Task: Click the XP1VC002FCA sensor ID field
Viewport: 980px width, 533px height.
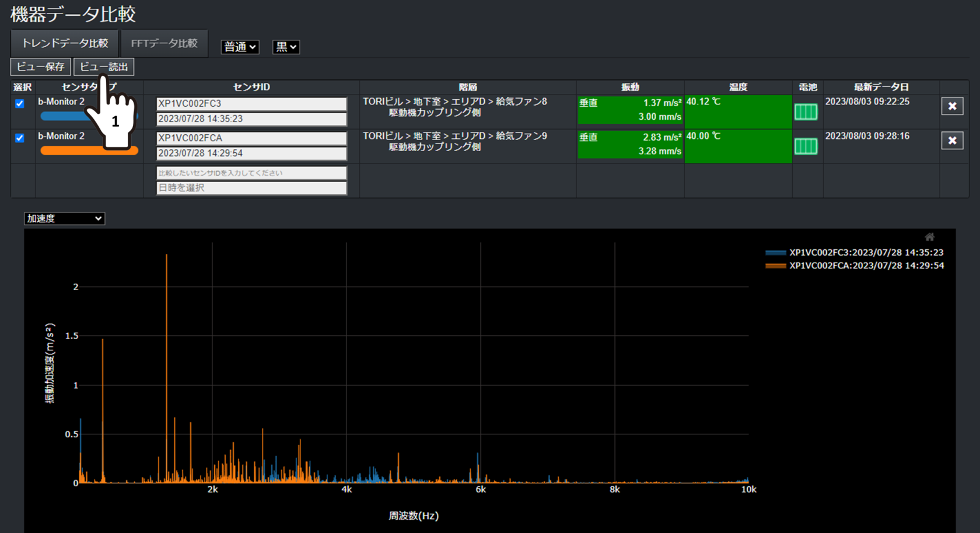Action: tap(251, 138)
